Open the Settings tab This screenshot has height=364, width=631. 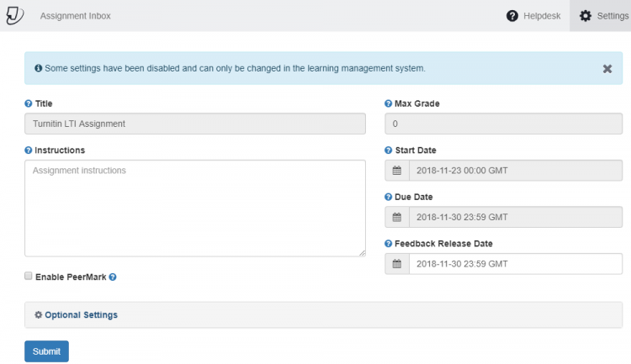(603, 16)
